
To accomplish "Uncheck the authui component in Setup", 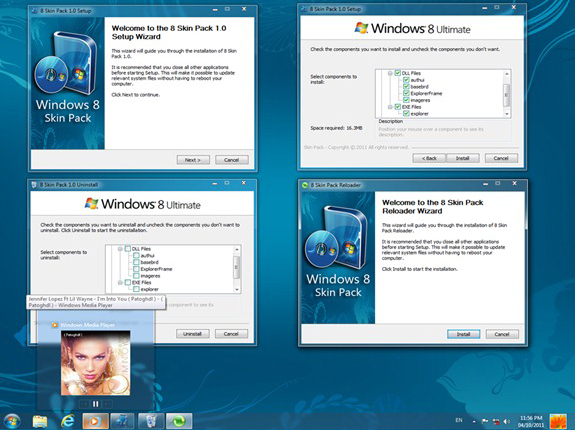I will pyautogui.click(x=406, y=80).
